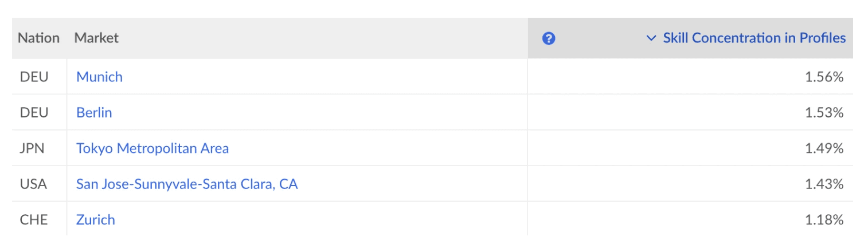868x252 pixels.
Task: Open the Berlin market link
Action: tap(94, 113)
